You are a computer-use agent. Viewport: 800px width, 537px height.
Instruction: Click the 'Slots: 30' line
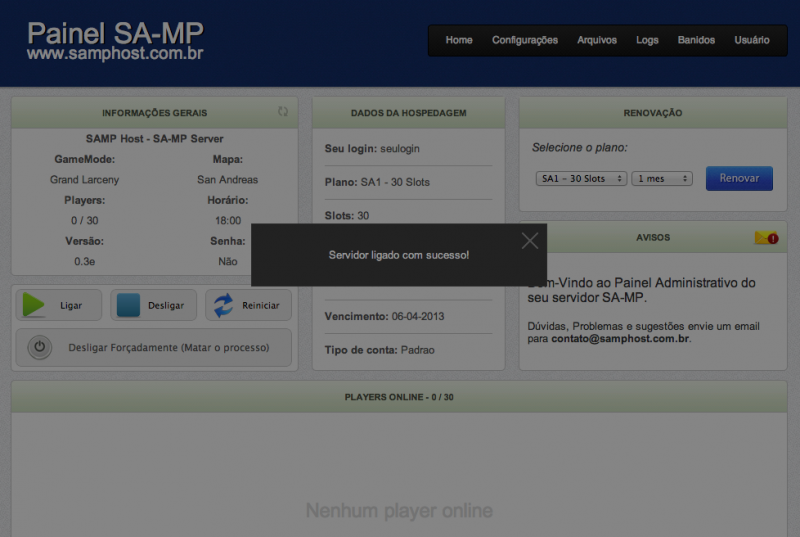[x=346, y=216]
